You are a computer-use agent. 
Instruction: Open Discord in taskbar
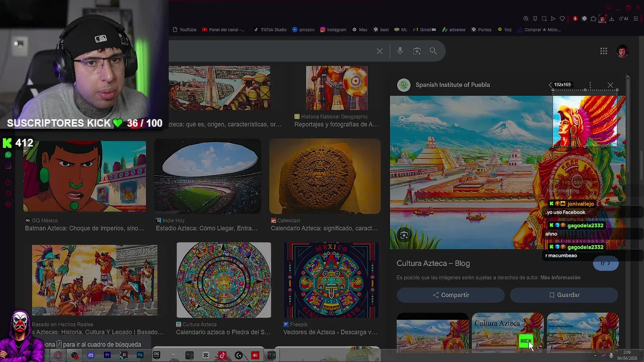click(x=91, y=355)
